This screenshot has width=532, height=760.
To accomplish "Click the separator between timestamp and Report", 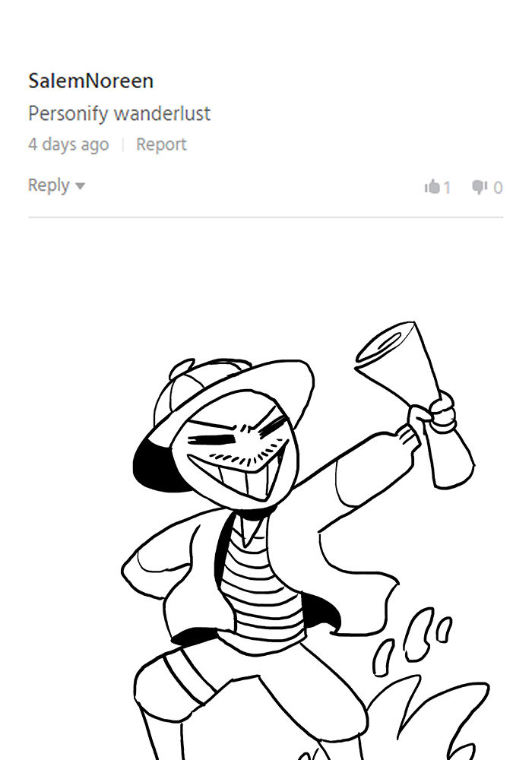I will point(123,144).
